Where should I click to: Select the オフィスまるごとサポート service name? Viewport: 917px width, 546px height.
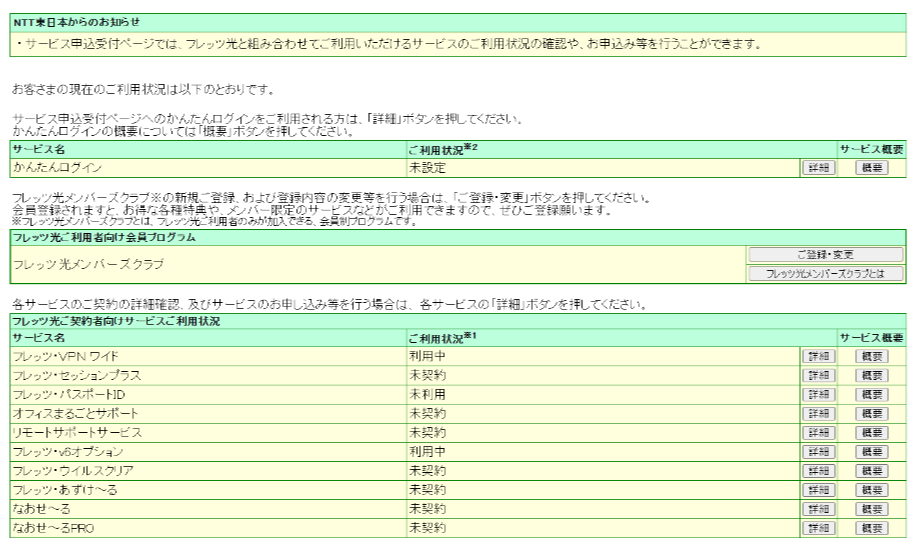coord(75,414)
